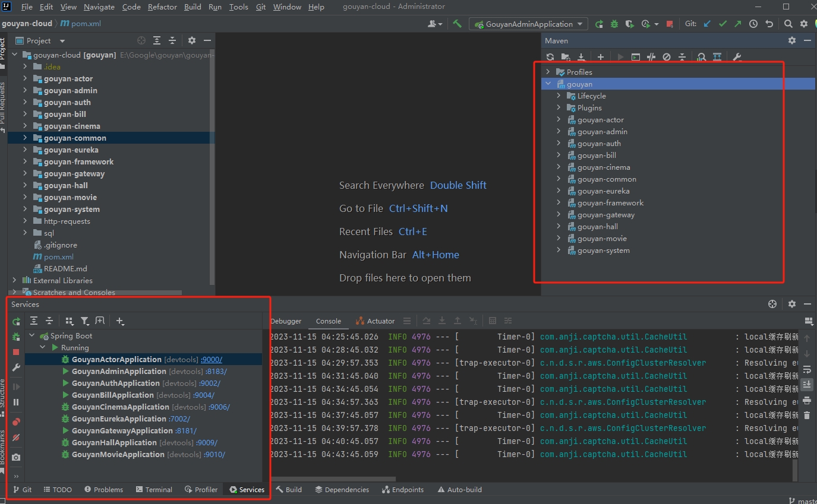Screen dimensions: 817x504
Task: Click the console Print icon
Action: 807,400
